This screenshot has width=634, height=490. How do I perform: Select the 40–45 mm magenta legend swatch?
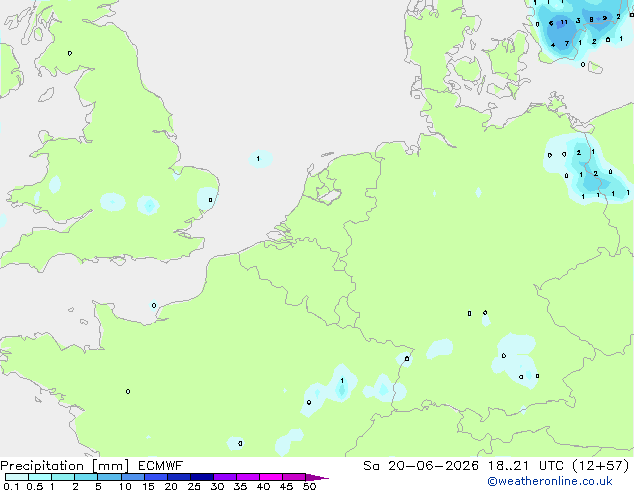click(x=271, y=477)
